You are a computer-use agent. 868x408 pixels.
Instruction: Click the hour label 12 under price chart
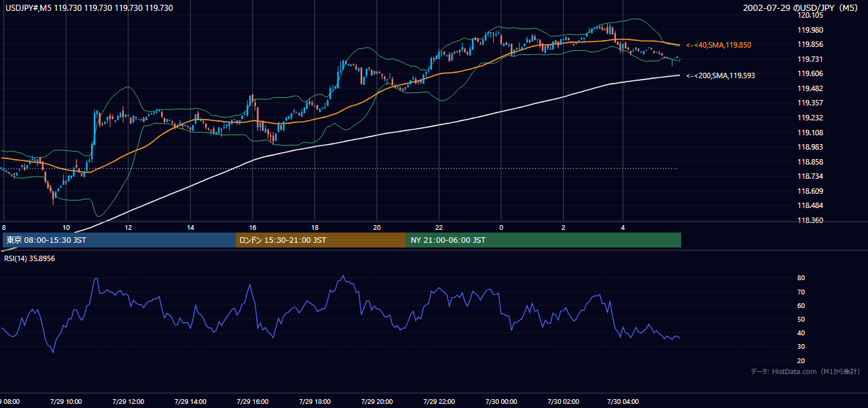point(128,227)
